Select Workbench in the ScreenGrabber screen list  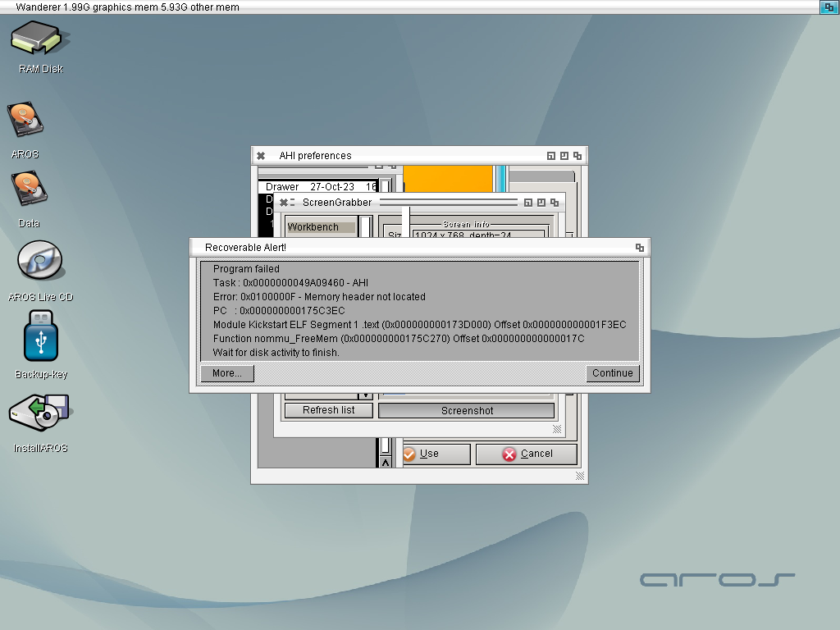pos(321,227)
